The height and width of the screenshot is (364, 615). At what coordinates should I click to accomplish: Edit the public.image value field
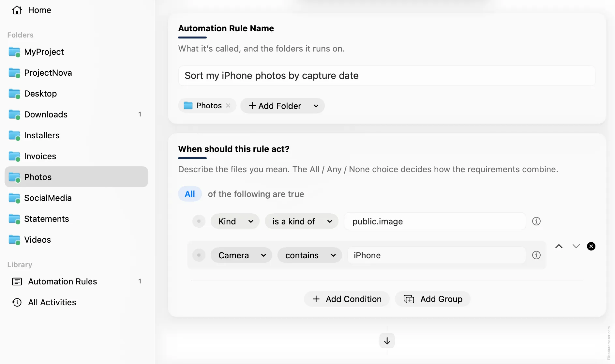[x=435, y=221]
